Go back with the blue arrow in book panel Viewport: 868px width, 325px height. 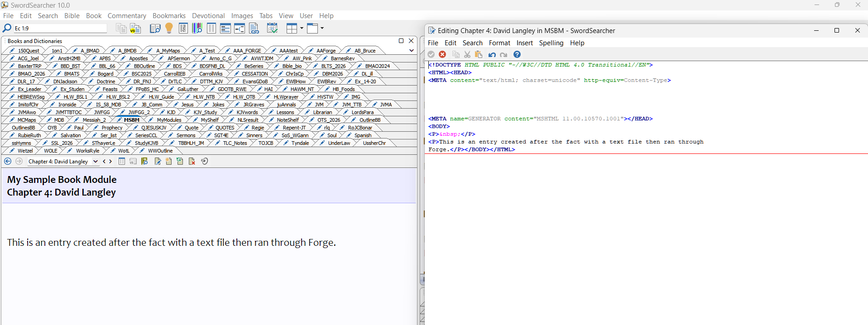tap(8, 161)
